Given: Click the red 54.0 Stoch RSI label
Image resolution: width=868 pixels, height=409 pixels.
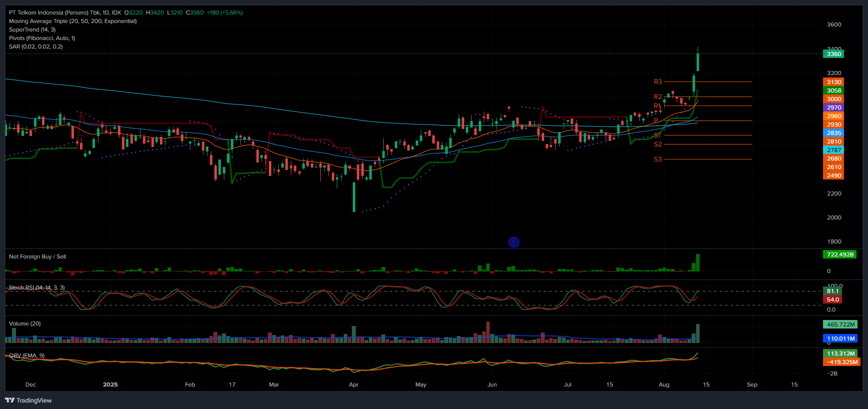Looking at the screenshot, I should pos(833,299).
